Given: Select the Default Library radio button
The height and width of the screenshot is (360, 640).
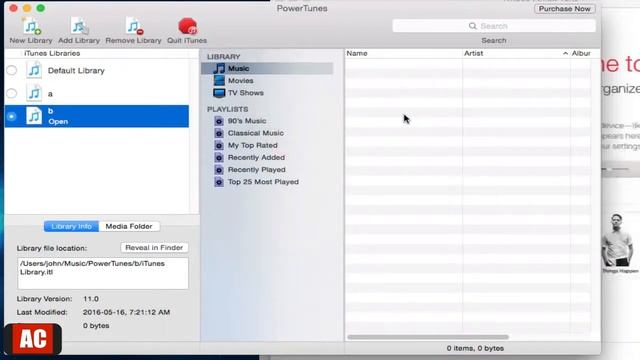Looking at the screenshot, I should coord(12,70).
